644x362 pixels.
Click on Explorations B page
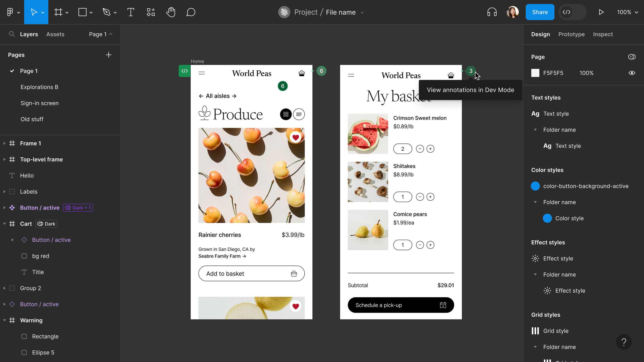click(x=39, y=87)
